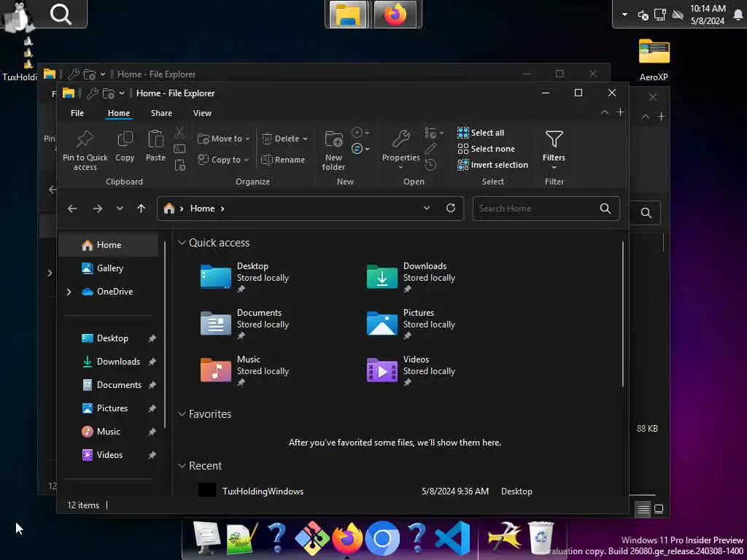
Task: Collapse the Recent section
Action: 182,466
